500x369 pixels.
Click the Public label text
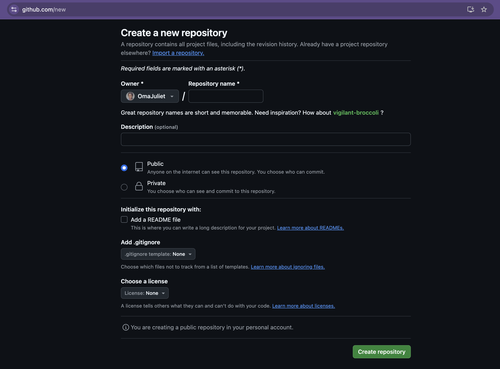pos(155,164)
